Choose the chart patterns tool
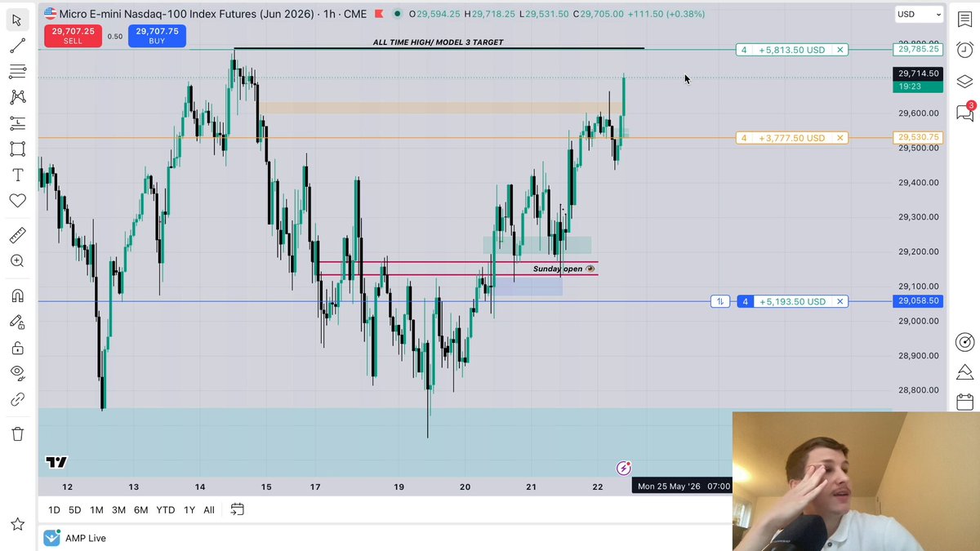Screen dimensions: 980x551 tap(17, 97)
